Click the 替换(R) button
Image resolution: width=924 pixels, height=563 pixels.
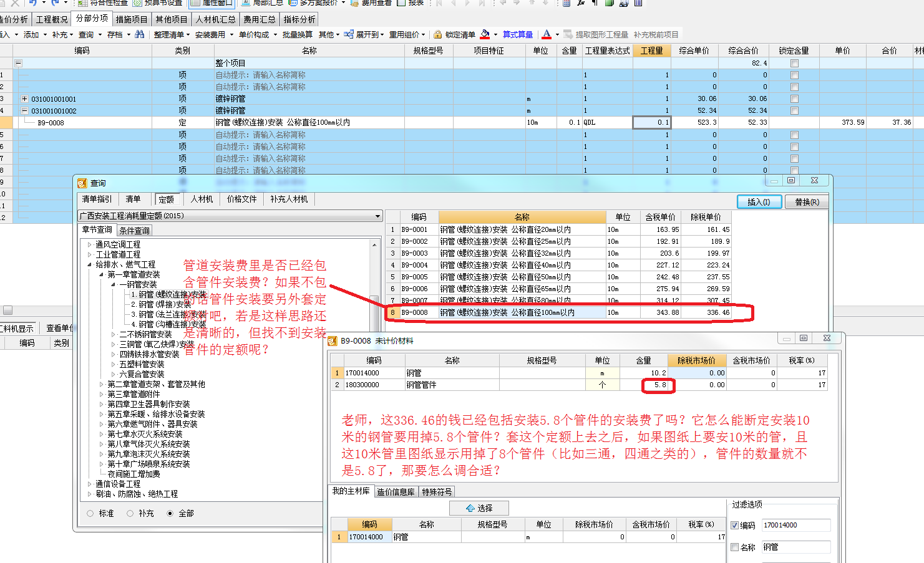pos(807,202)
